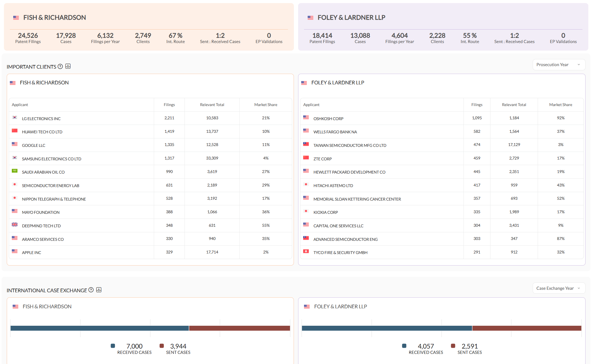Download Important Clients data
Viewport: 592px width, 364px height.
[x=68, y=66]
